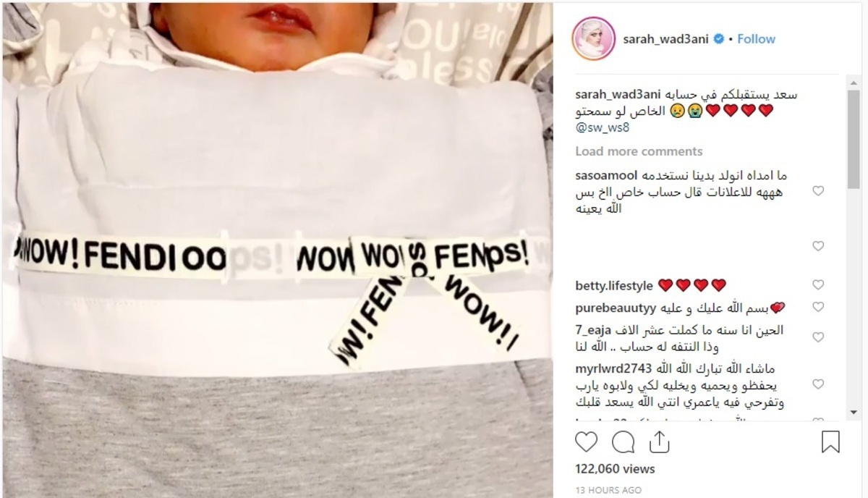Click the comments scrollbar up arrow
This screenshot has width=868, height=498.
[854, 83]
